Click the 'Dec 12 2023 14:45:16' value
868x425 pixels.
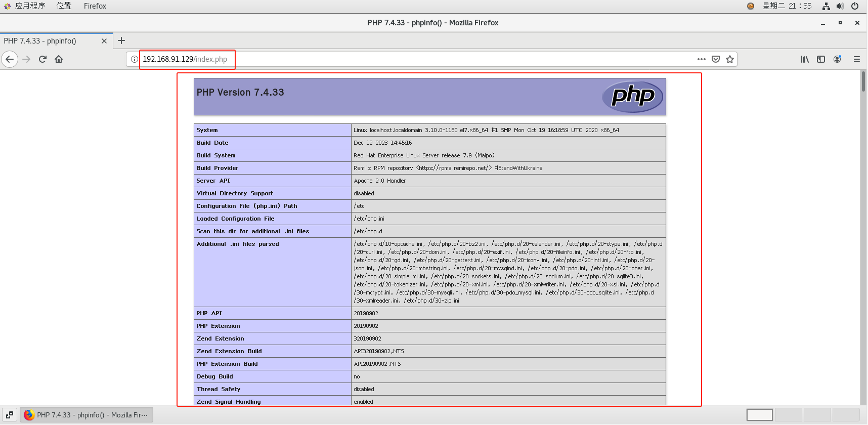[x=383, y=143]
